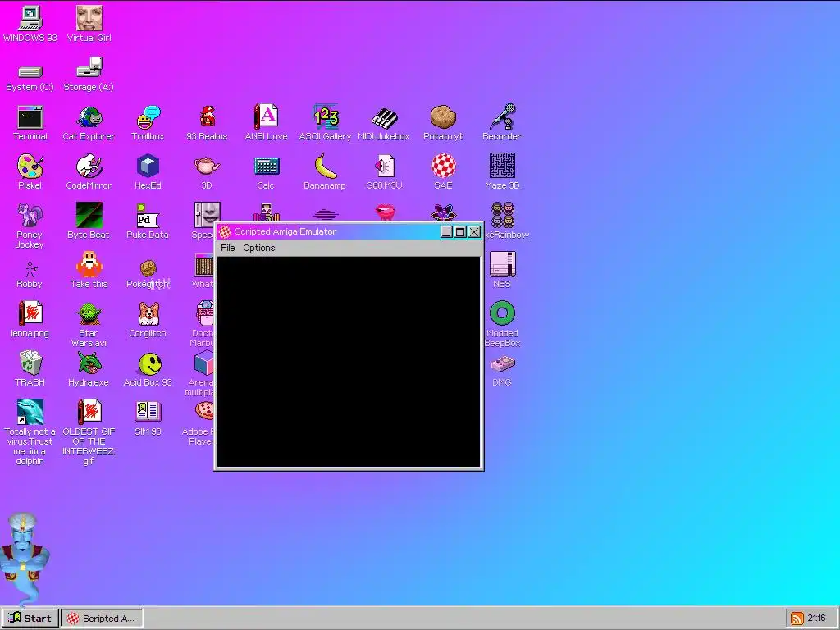Maximize the Scripted Amiga Emulator window

click(x=460, y=231)
